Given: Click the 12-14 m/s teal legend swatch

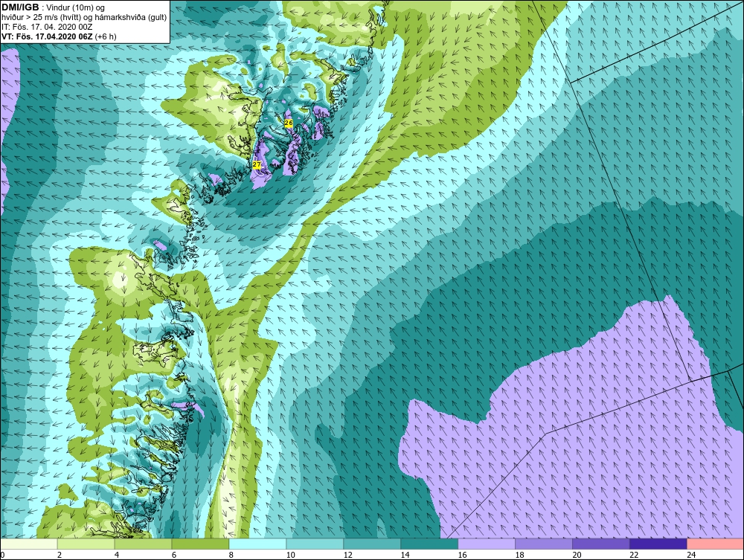Looking at the screenshot, I should point(372,544).
